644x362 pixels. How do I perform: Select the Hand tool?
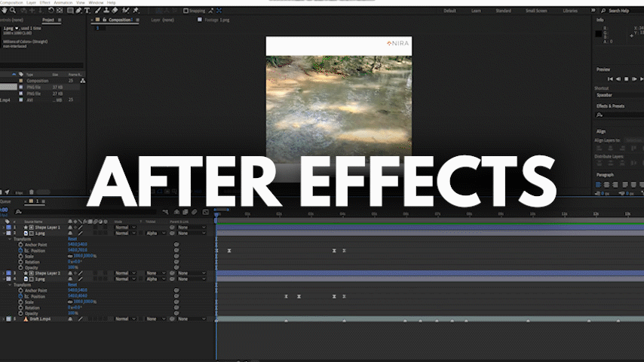(5, 11)
